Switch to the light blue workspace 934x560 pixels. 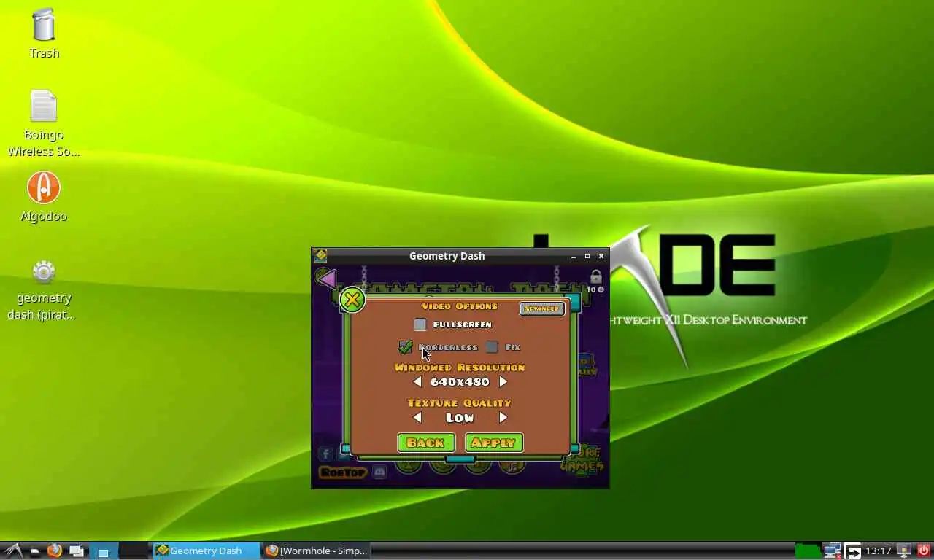(x=103, y=551)
